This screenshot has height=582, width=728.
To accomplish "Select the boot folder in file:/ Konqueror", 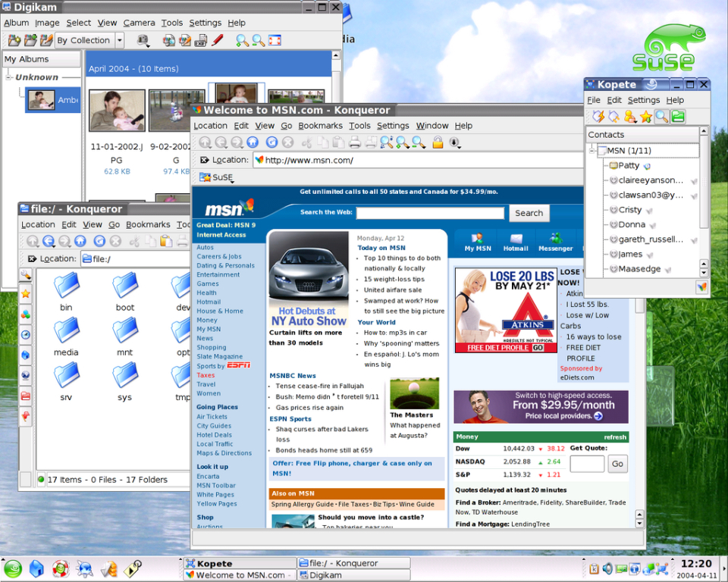I will tap(125, 293).
